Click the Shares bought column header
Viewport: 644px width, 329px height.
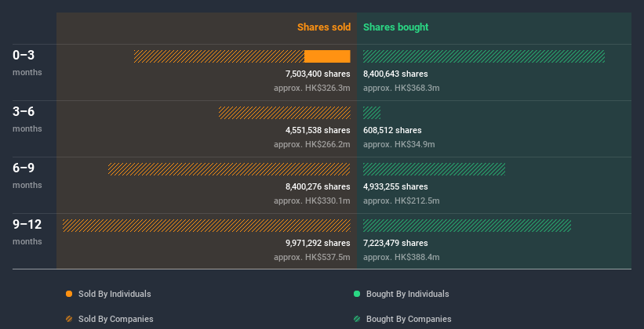click(x=396, y=27)
